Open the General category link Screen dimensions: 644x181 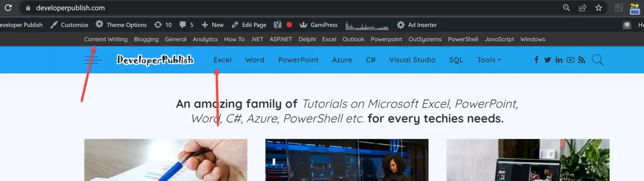[176, 39]
